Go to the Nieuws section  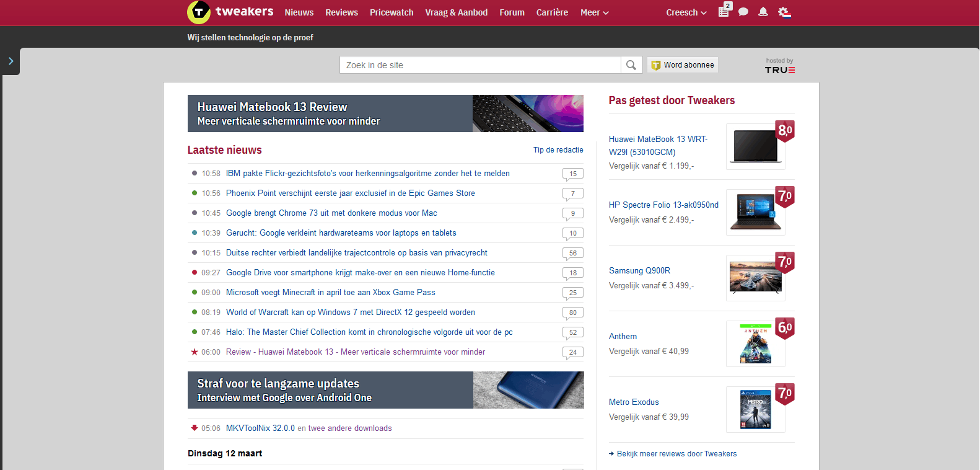point(299,12)
